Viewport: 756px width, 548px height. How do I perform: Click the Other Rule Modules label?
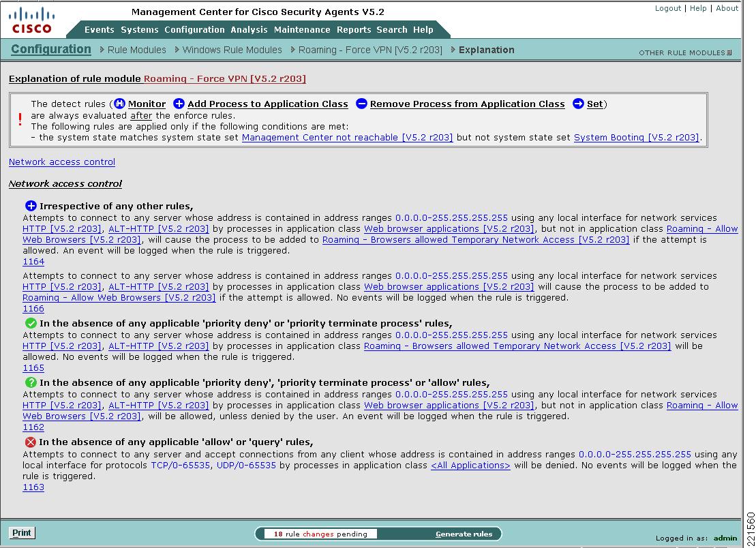coord(682,52)
